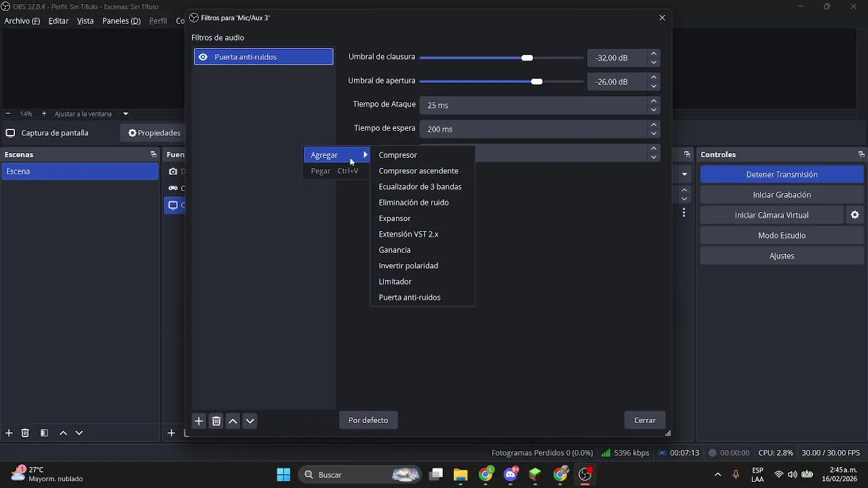Viewport: 868px width, 488px height.
Task: Decrease Umbral de clausura value with down arrow
Action: pos(654,62)
